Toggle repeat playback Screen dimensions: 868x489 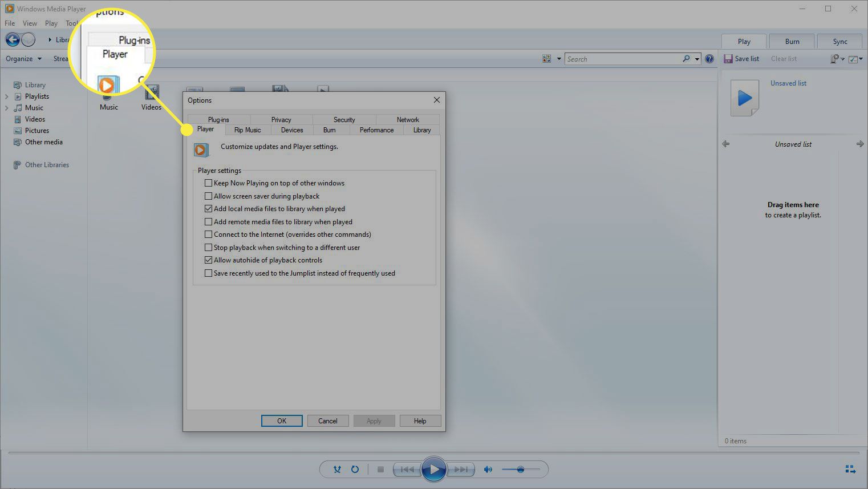tap(355, 469)
